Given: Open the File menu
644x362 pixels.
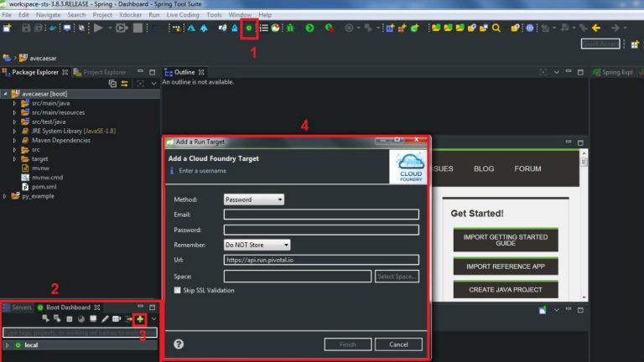Looking at the screenshot, I should (7, 15).
